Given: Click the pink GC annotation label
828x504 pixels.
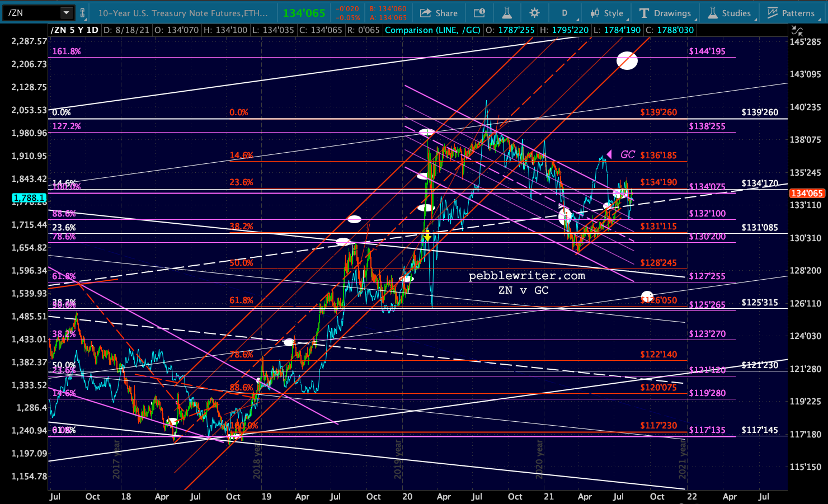Looking at the screenshot, I should (628, 154).
